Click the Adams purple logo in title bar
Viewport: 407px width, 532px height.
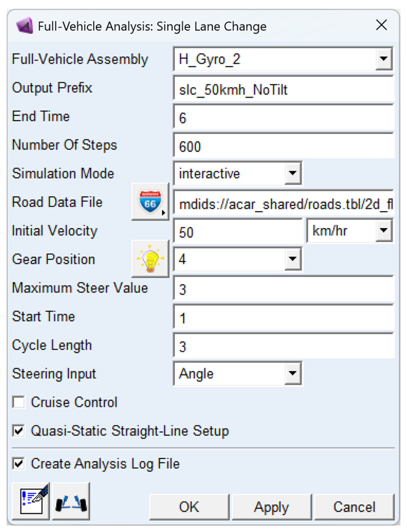(24, 25)
